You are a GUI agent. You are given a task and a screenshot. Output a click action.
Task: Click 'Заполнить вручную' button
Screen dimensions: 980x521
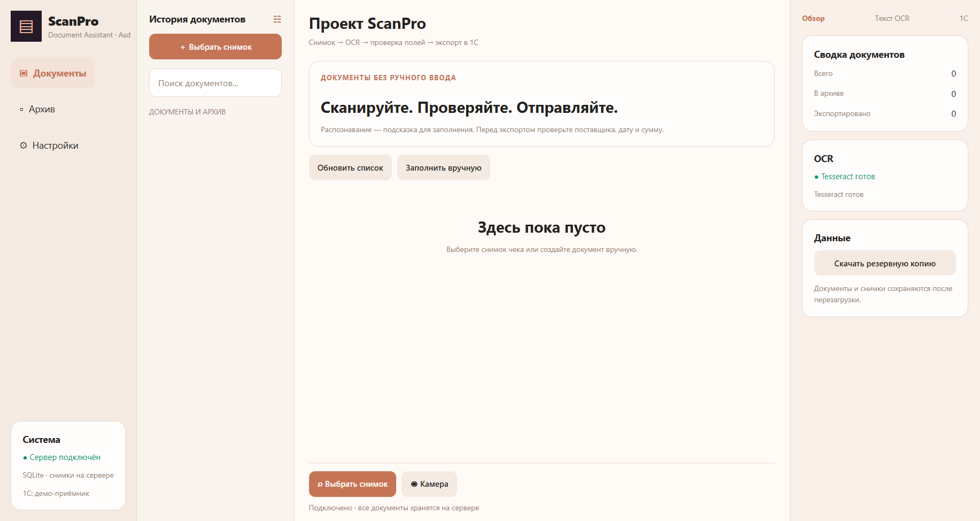(443, 167)
